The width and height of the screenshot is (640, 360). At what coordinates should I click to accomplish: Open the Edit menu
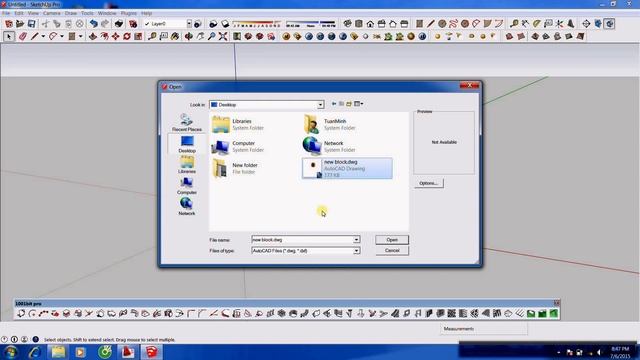pyautogui.click(x=19, y=13)
